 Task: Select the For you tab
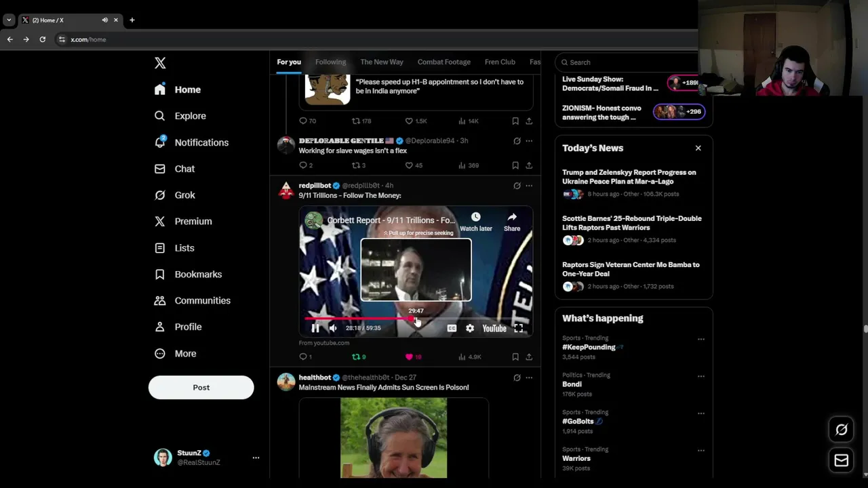click(x=289, y=62)
